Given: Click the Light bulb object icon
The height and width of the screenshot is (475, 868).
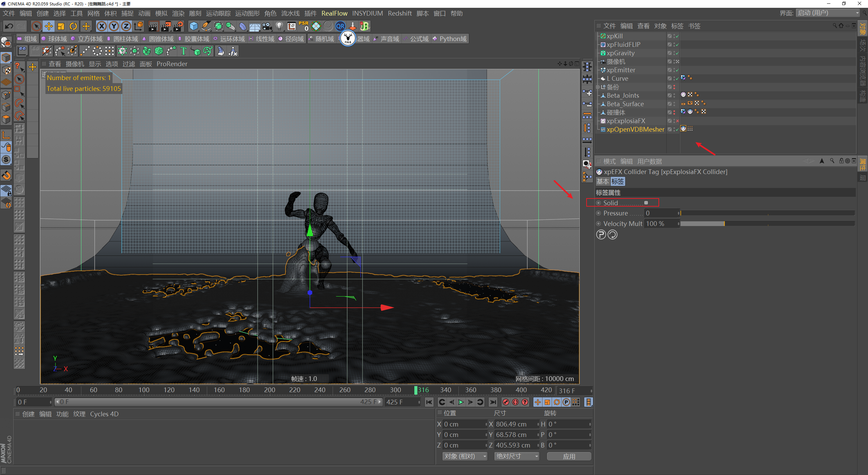Looking at the screenshot, I should coord(279,26).
